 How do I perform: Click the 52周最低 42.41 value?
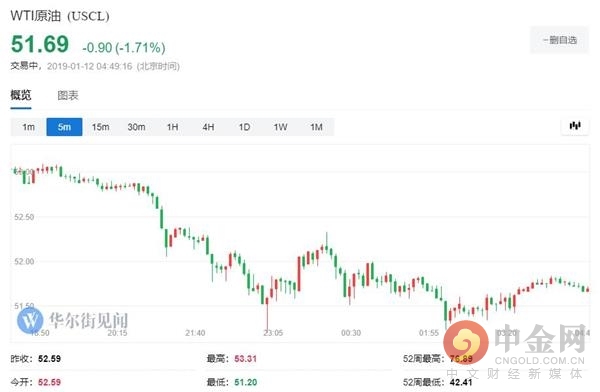(x=461, y=382)
